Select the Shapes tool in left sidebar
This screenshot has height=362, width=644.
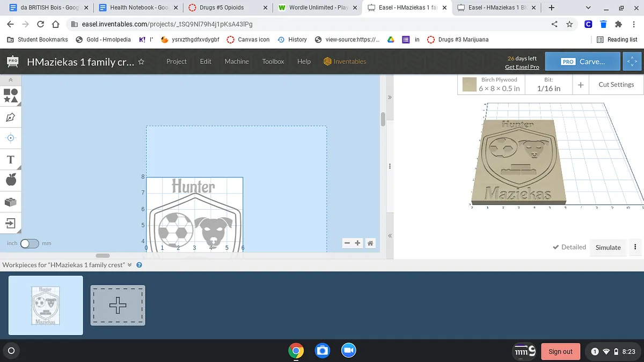point(11,95)
